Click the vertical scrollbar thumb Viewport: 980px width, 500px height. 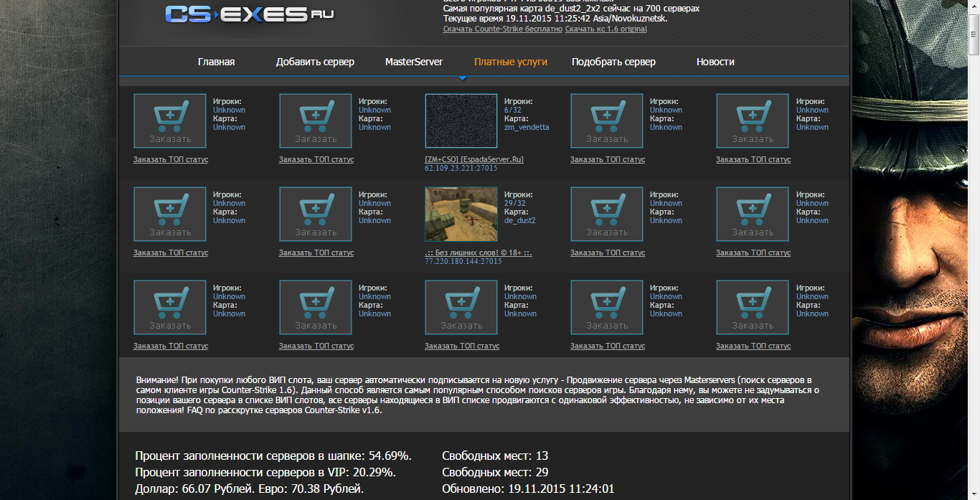[974, 33]
